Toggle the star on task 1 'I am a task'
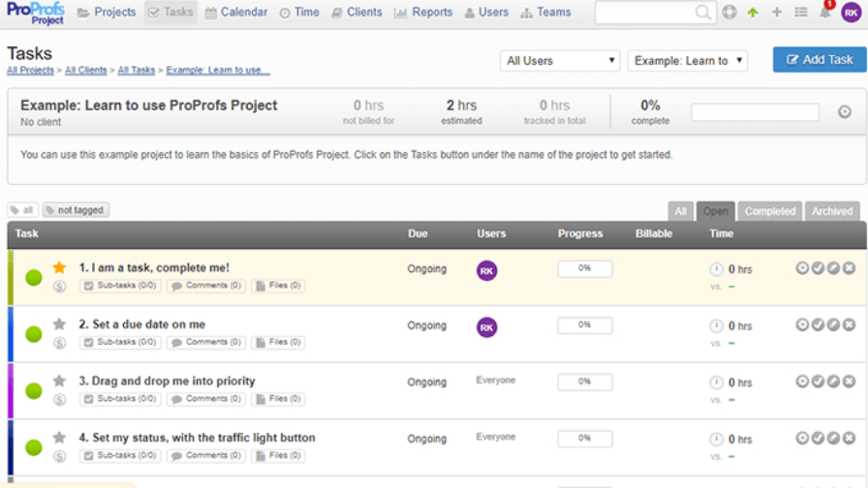 [59, 268]
